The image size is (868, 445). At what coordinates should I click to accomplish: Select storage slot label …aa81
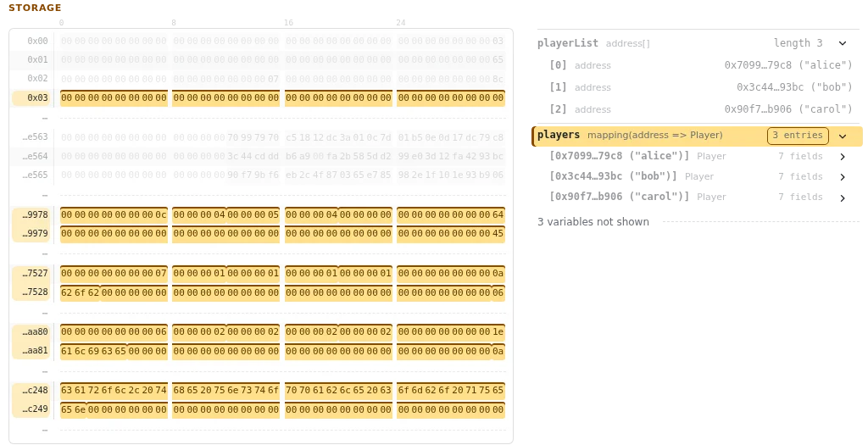coord(35,351)
